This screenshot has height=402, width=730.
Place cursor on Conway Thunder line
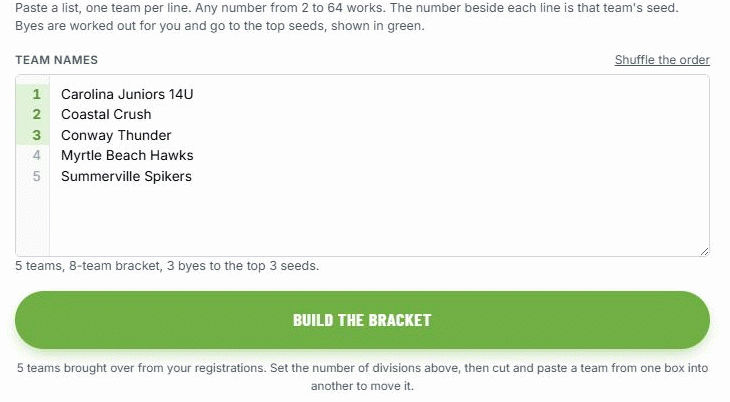click(116, 136)
